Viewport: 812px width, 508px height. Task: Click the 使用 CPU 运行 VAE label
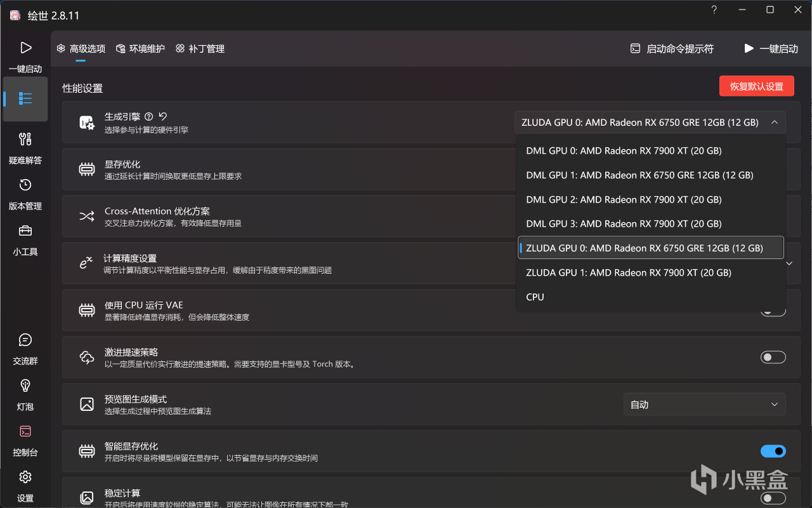tap(144, 305)
